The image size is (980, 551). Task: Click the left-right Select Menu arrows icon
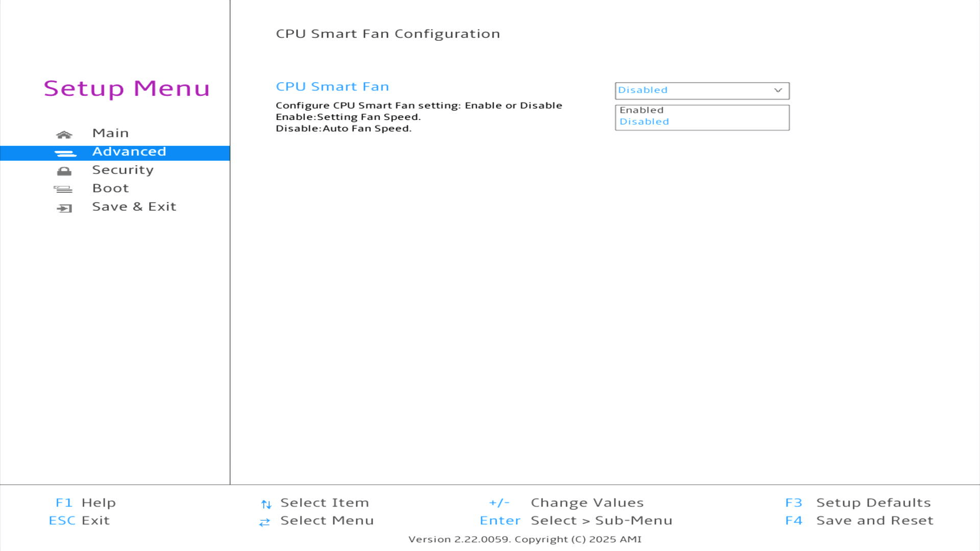tap(264, 522)
